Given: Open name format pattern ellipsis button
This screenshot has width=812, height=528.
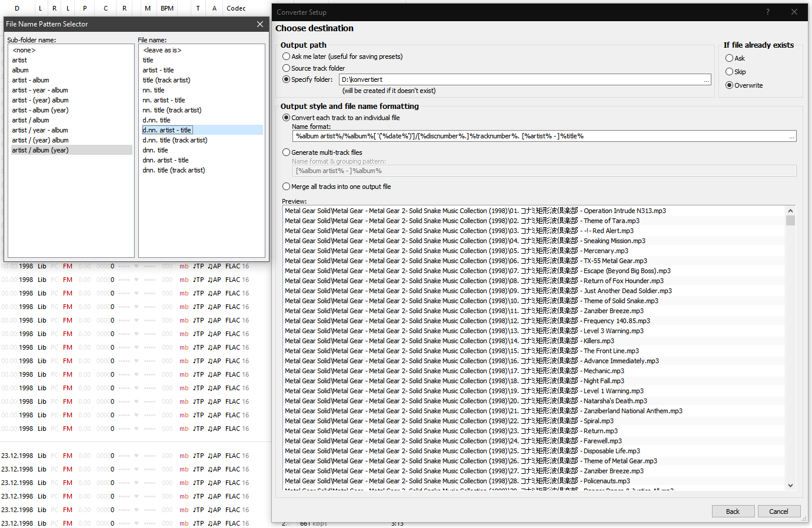Looking at the screenshot, I should point(791,136).
